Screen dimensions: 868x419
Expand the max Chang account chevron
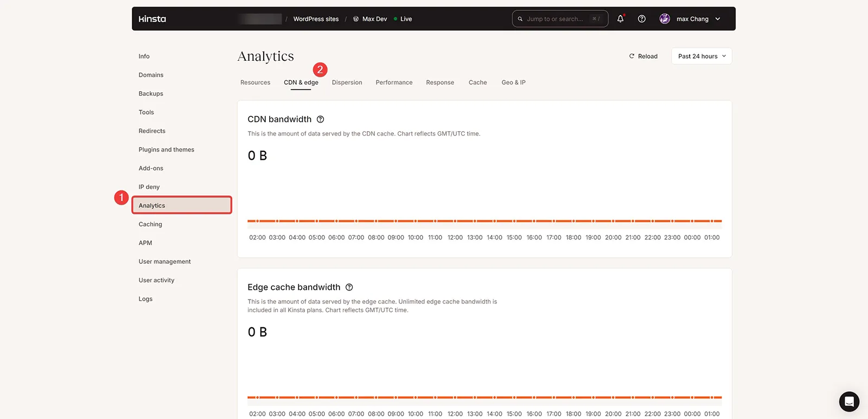pos(718,19)
